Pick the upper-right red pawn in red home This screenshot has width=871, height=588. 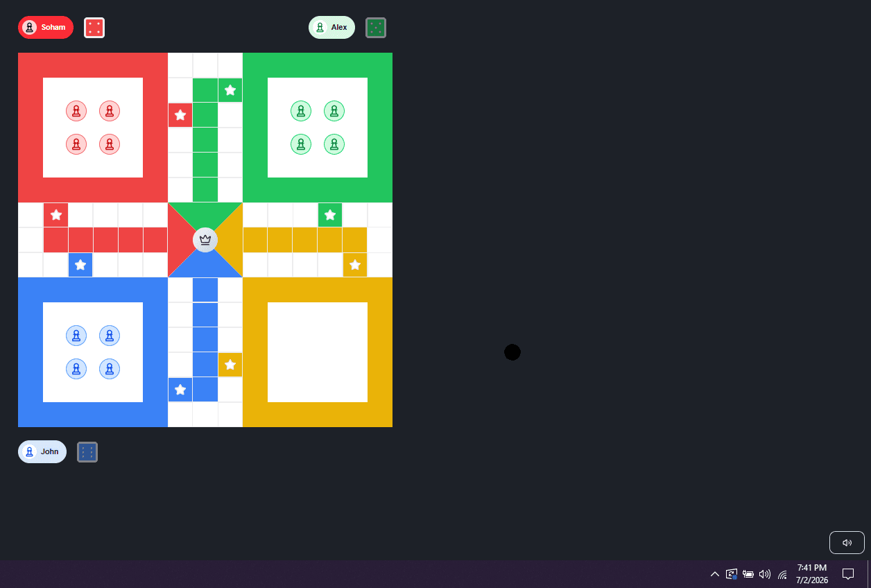[x=110, y=111]
